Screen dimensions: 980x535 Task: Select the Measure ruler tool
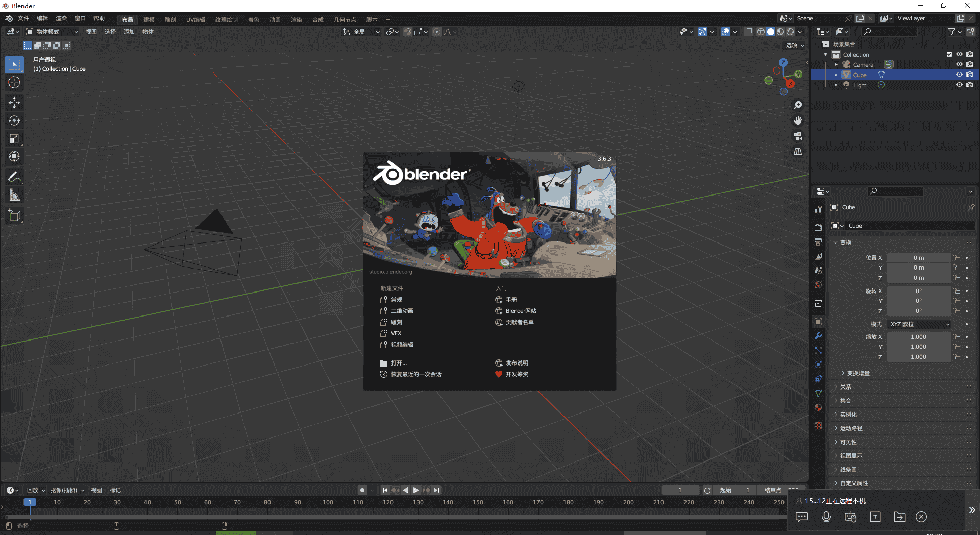[14, 195]
